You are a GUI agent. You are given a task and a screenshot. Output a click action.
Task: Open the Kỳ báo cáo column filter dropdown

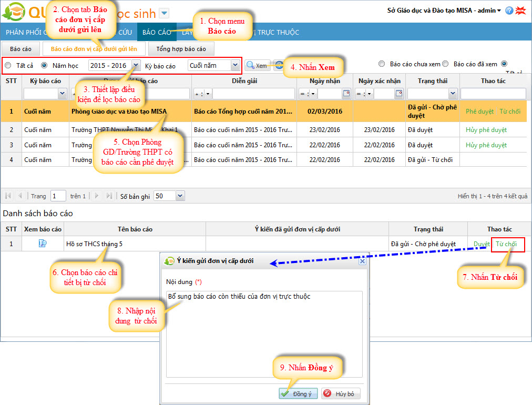[x=62, y=93]
